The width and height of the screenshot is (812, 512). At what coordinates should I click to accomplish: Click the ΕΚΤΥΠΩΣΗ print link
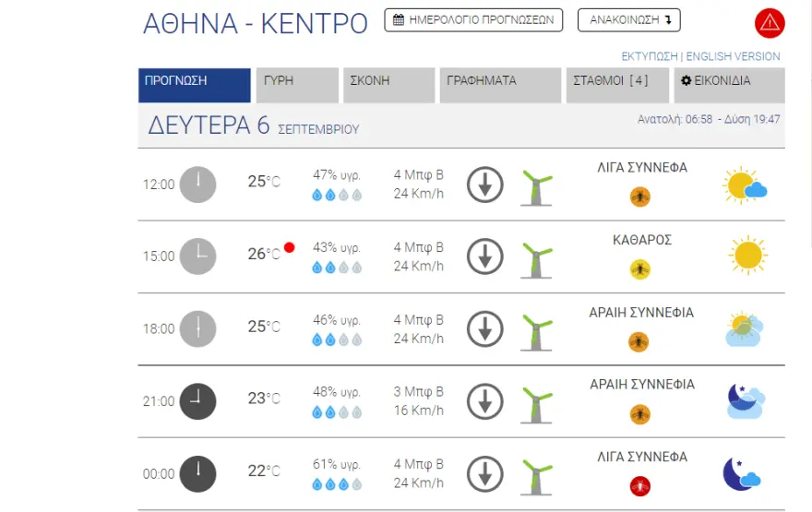tap(650, 56)
